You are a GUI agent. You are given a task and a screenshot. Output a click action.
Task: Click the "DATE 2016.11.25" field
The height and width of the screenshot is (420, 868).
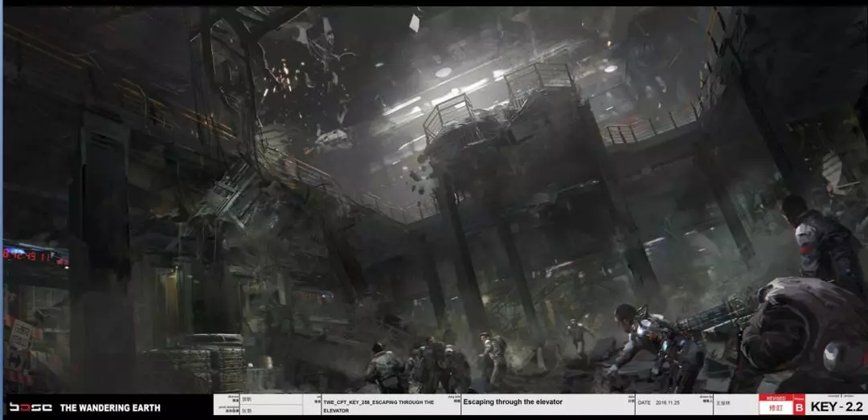[661, 402]
